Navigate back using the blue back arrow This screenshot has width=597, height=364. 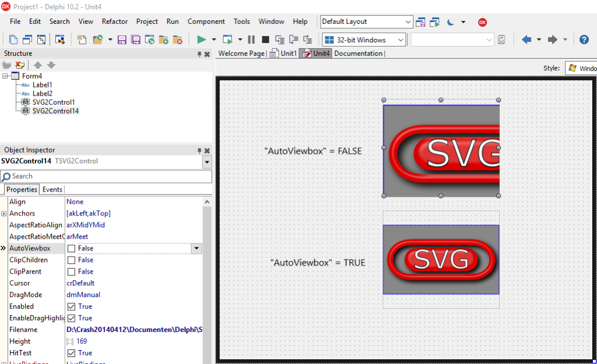click(x=527, y=39)
